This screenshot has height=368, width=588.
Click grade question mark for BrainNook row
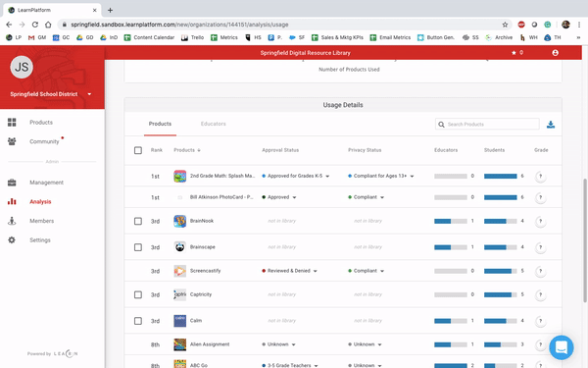tap(540, 221)
